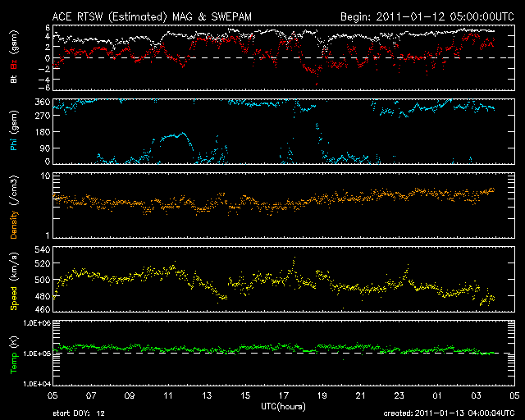
Task: Click the start DOY: 12 text
Action: pos(79,413)
